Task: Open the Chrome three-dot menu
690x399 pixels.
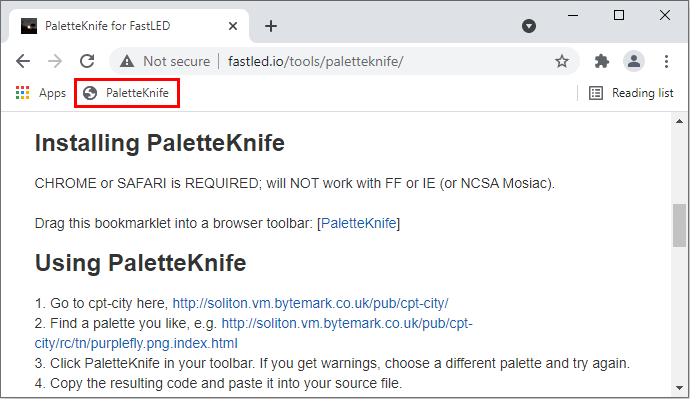Action: point(666,61)
